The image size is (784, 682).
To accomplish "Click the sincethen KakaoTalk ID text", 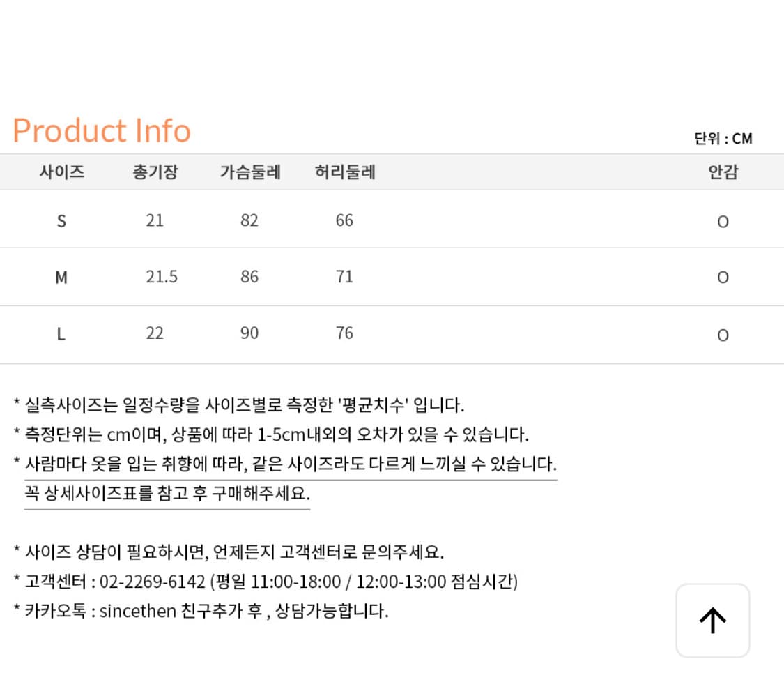I will [x=137, y=612].
